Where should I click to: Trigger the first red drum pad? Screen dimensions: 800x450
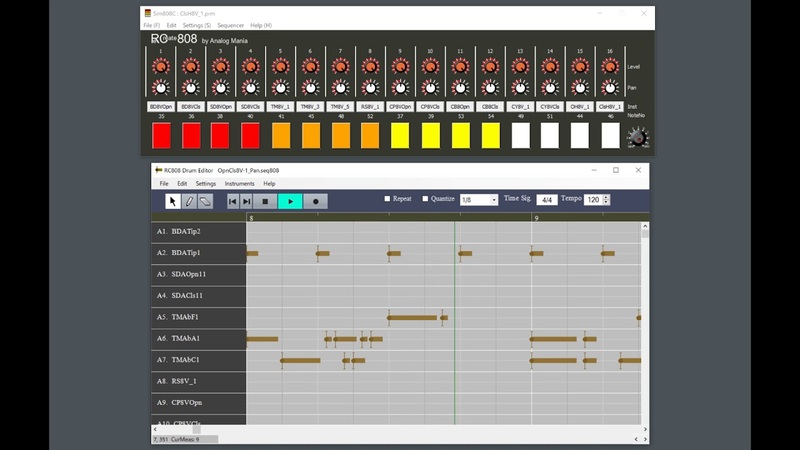(161, 135)
